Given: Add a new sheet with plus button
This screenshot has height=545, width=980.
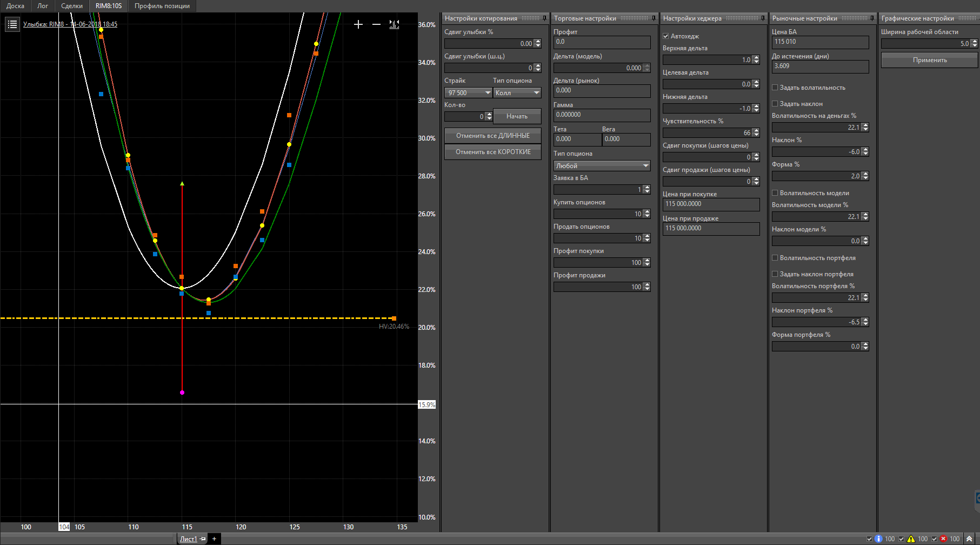Looking at the screenshot, I should click(x=214, y=539).
